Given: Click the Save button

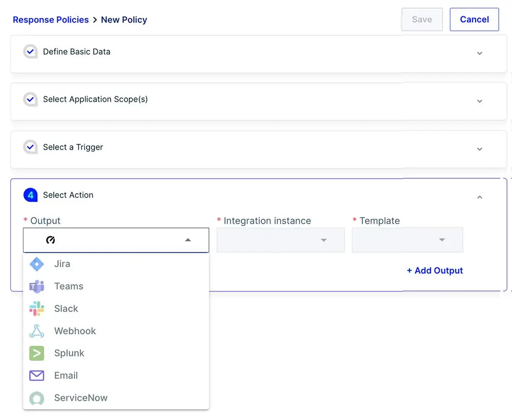Looking at the screenshot, I should (x=422, y=19).
